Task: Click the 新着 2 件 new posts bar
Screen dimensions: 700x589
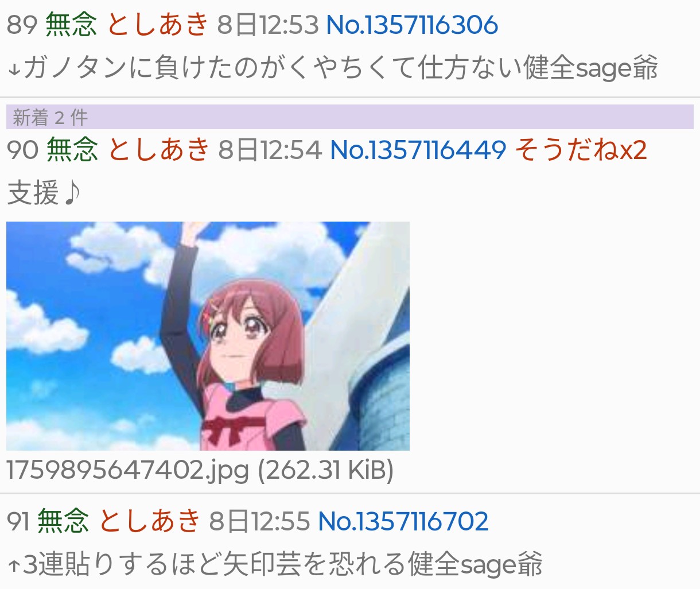Action: [x=350, y=117]
